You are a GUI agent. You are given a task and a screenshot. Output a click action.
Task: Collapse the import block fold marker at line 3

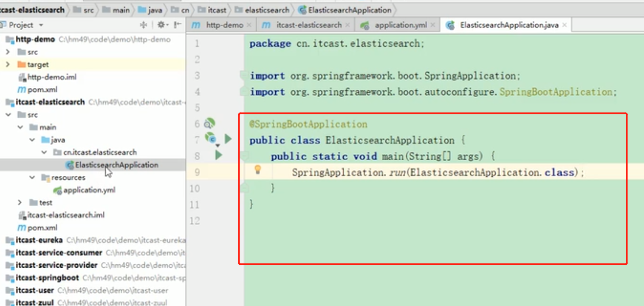[243, 76]
